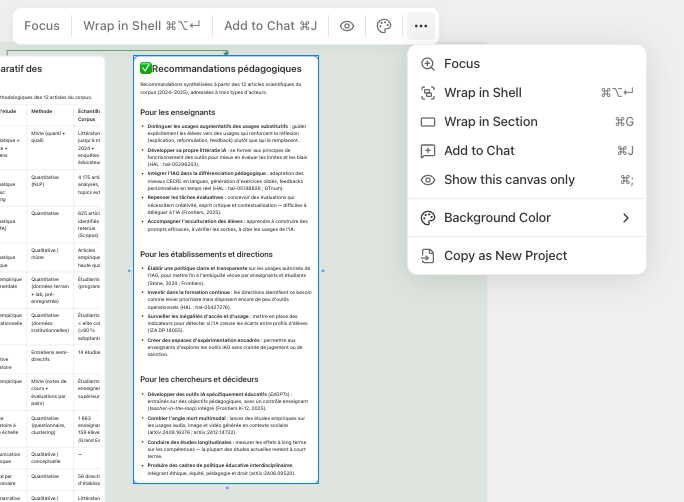Image resolution: width=684 pixels, height=502 pixels.
Task: Click the magnifier icon beside Focus
Action: click(x=428, y=64)
